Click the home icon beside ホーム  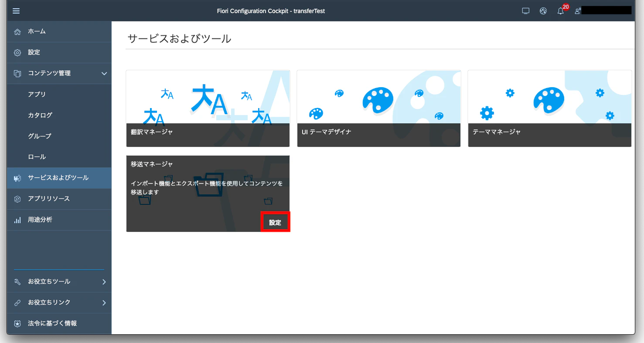(x=17, y=32)
